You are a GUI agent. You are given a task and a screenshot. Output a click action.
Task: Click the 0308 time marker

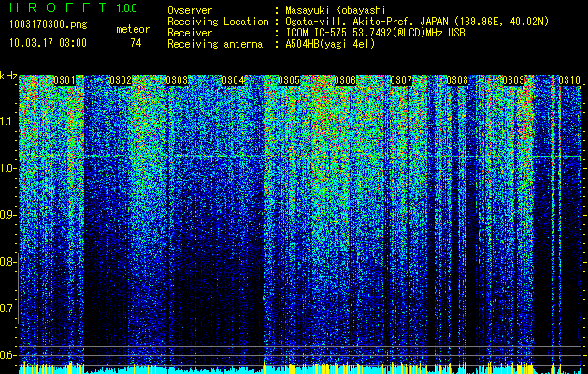point(457,80)
